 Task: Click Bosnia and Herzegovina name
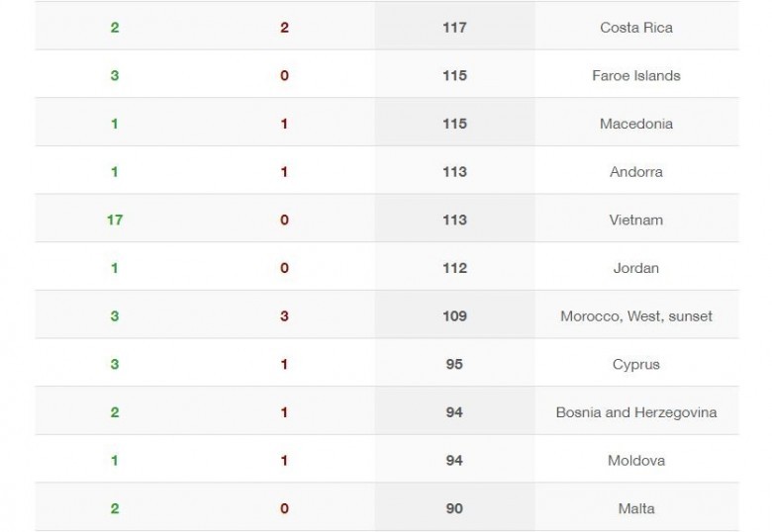click(x=636, y=412)
